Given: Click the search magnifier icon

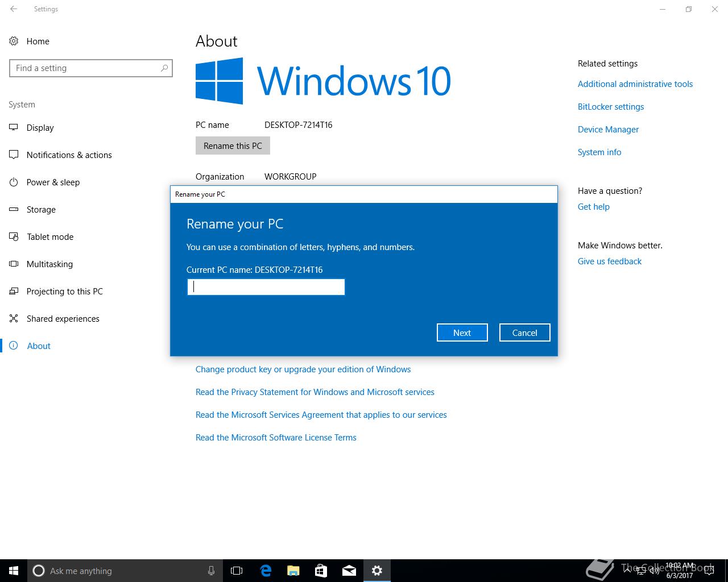Looking at the screenshot, I should point(164,68).
